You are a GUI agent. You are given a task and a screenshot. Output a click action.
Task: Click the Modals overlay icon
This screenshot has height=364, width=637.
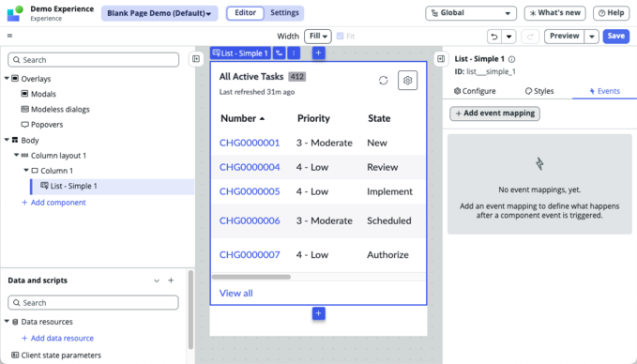pos(24,94)
